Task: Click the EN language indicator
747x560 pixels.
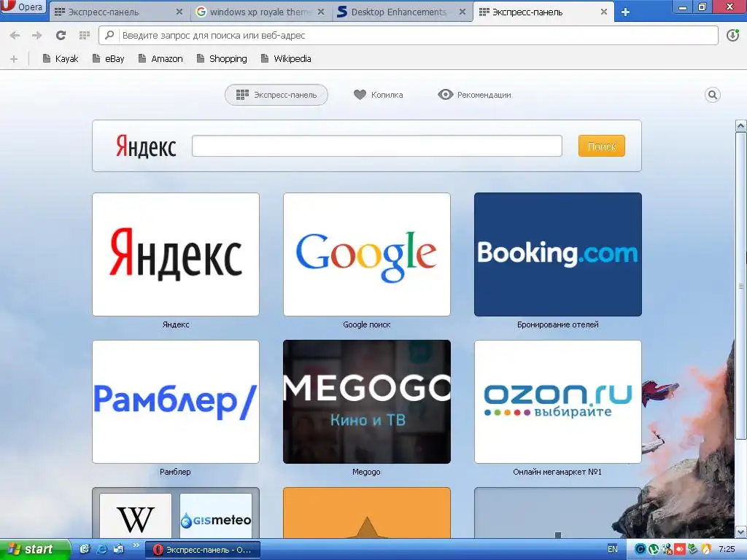Action: click(x=613, y=549)
